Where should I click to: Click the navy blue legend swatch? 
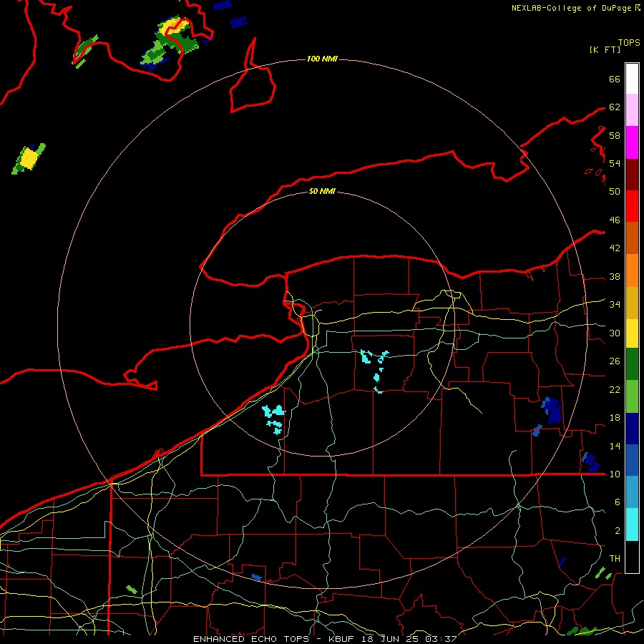(632, 429)
